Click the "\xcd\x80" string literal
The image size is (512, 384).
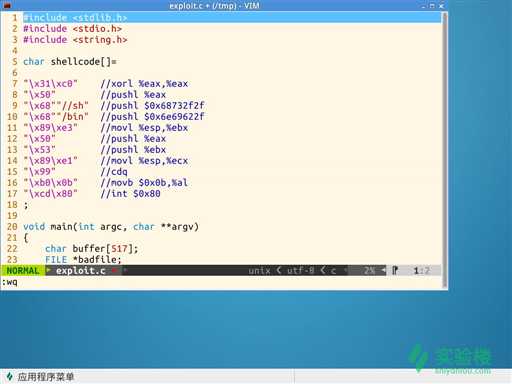click(50, 194)
